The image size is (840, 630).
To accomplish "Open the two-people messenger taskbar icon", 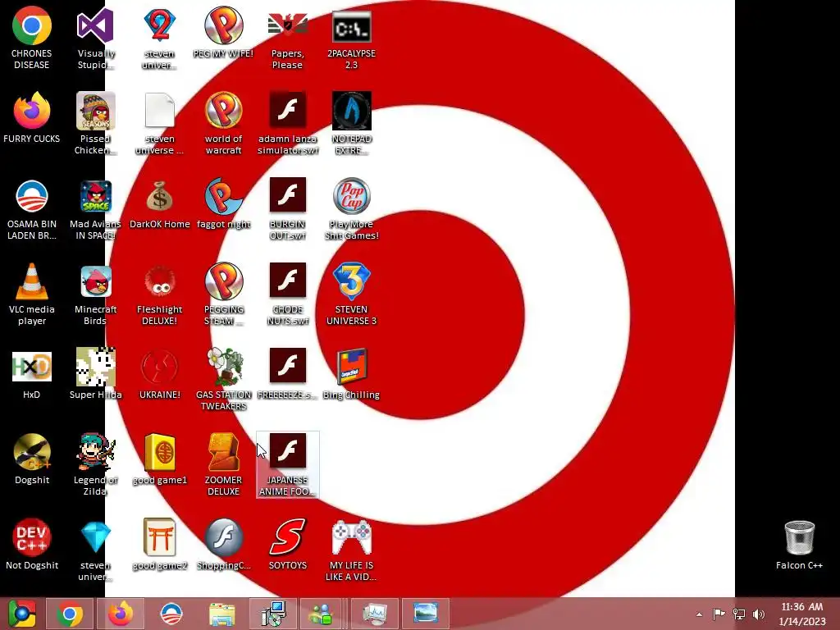I will (323, 614).
